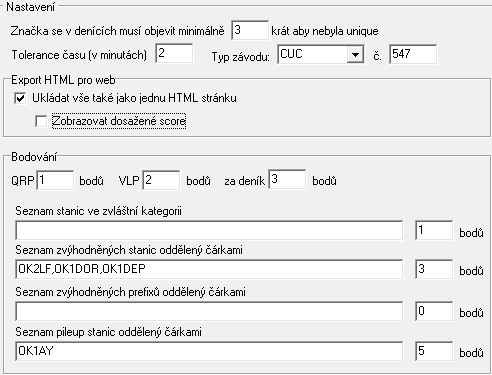Click the QRP points field
This screenshot has height=375, width=492.
click(55, 180)
